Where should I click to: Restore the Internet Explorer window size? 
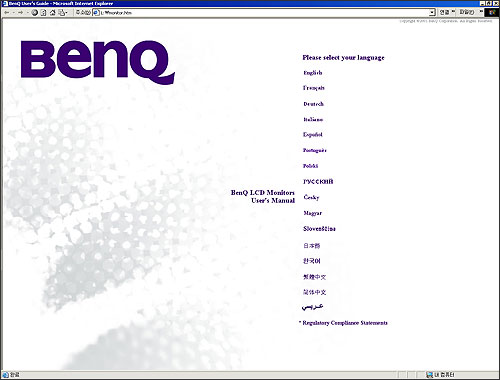tap(489, 3)
